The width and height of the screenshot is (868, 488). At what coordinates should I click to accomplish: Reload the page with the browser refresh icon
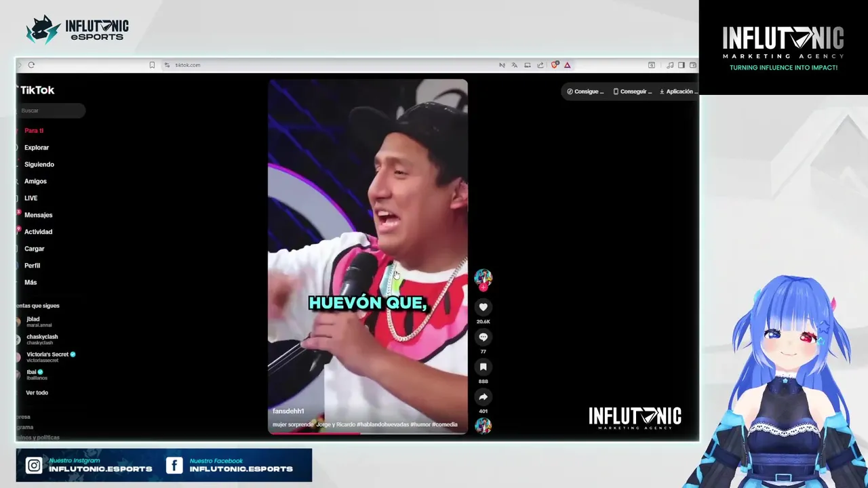coord(31,65)
